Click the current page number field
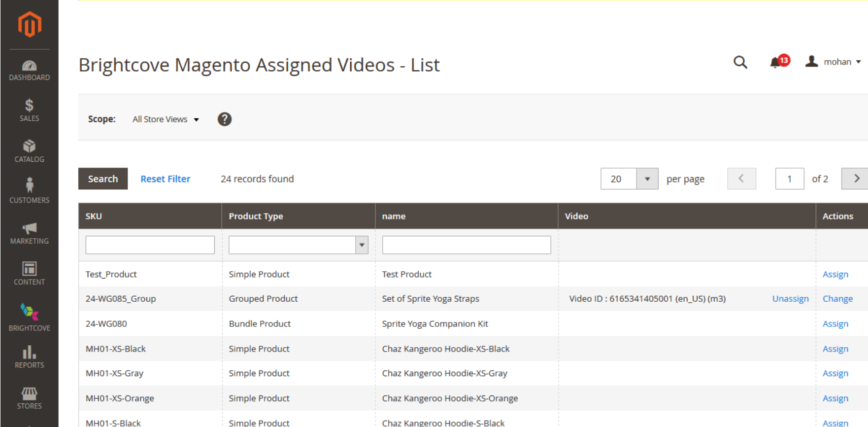Screen dimensions: 868x427 (x=790, y=178)
